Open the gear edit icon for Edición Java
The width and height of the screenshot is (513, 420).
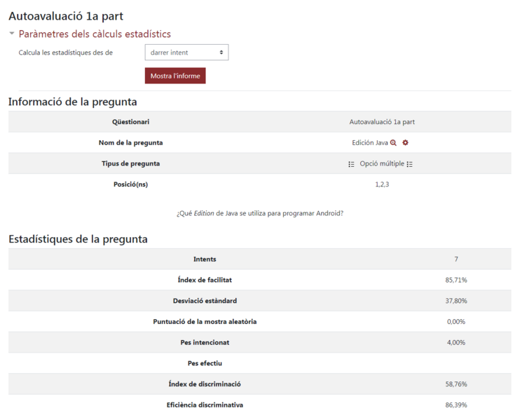point(405,143)
